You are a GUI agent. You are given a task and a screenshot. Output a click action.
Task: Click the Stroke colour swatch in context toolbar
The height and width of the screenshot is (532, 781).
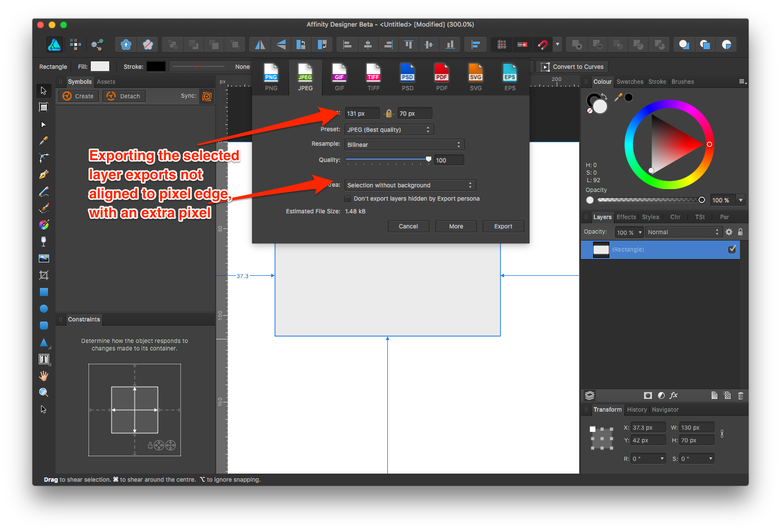point(156,66)
